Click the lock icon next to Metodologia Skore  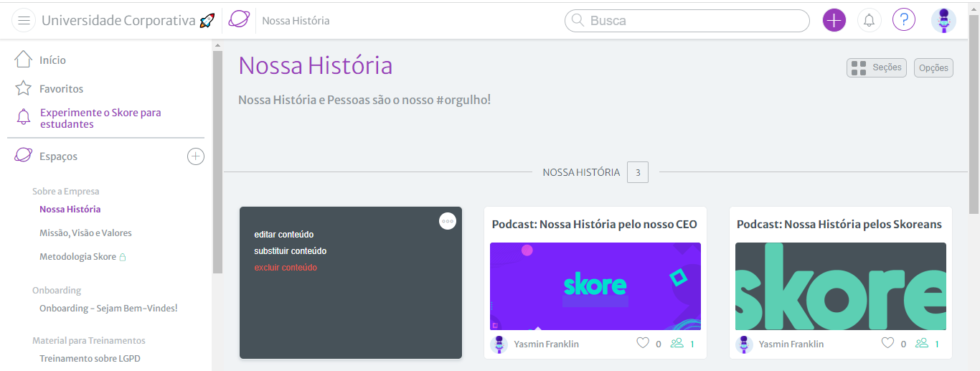[x=123, y=257]
